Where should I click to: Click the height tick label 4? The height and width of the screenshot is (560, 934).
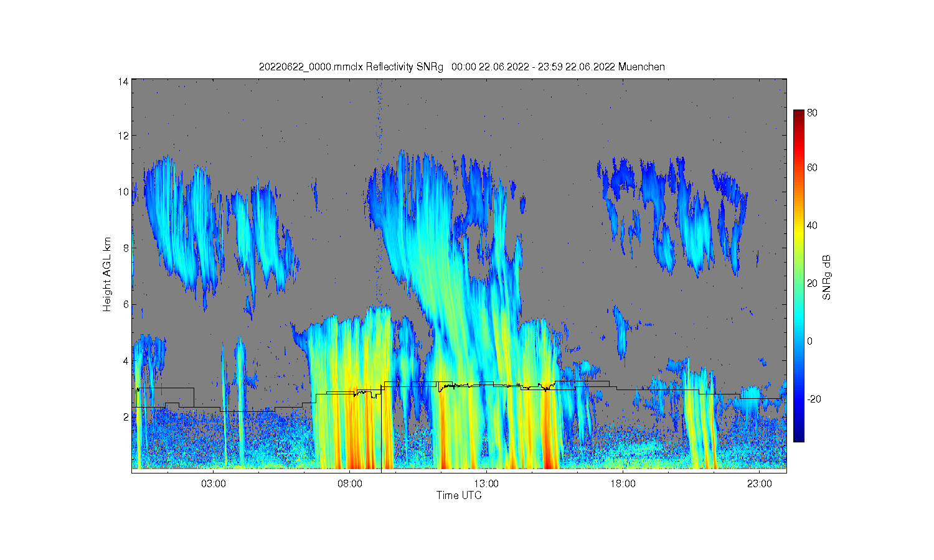[x=126, y=360]
